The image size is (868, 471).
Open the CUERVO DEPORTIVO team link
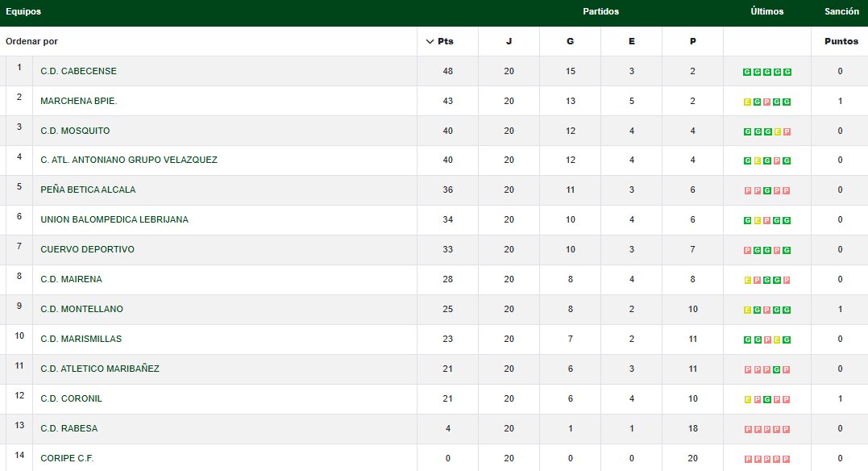pyautogui.click(x=87, y=249)
